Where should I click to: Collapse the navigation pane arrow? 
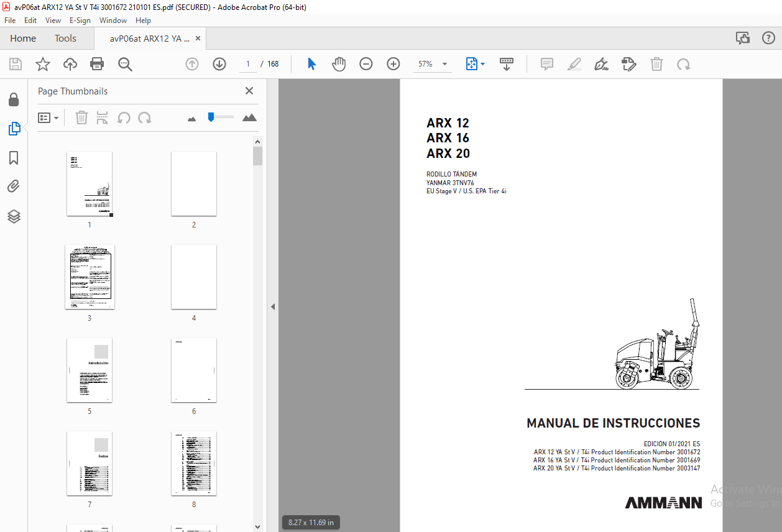273,306
